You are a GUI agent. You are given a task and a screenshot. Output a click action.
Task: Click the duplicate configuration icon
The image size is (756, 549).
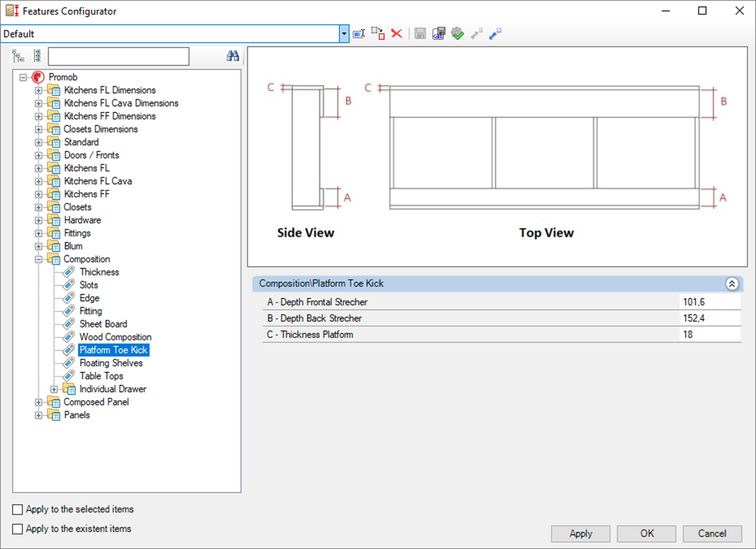coord(378,34)
